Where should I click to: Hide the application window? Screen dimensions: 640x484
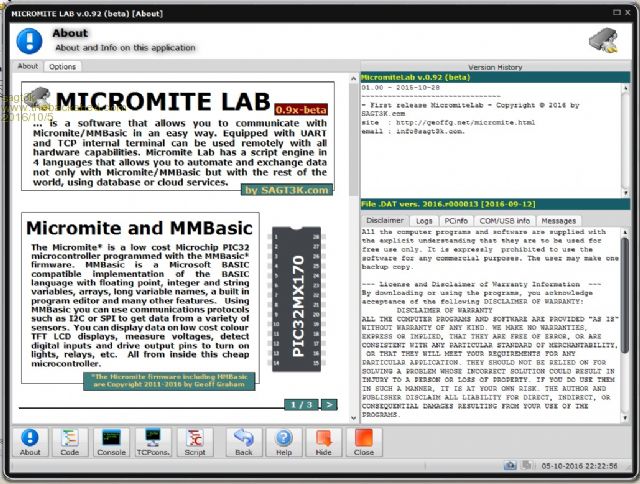coord(324,442)
